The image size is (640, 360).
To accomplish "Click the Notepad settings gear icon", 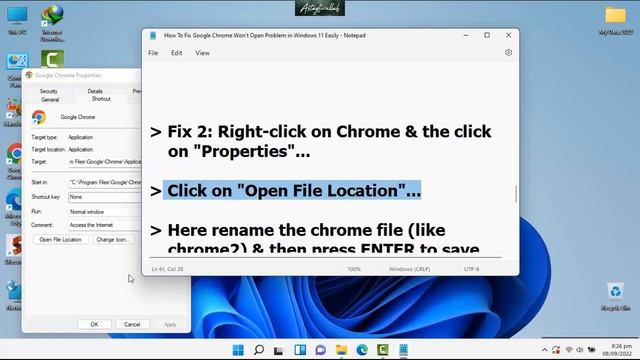I will pos(508,53).
